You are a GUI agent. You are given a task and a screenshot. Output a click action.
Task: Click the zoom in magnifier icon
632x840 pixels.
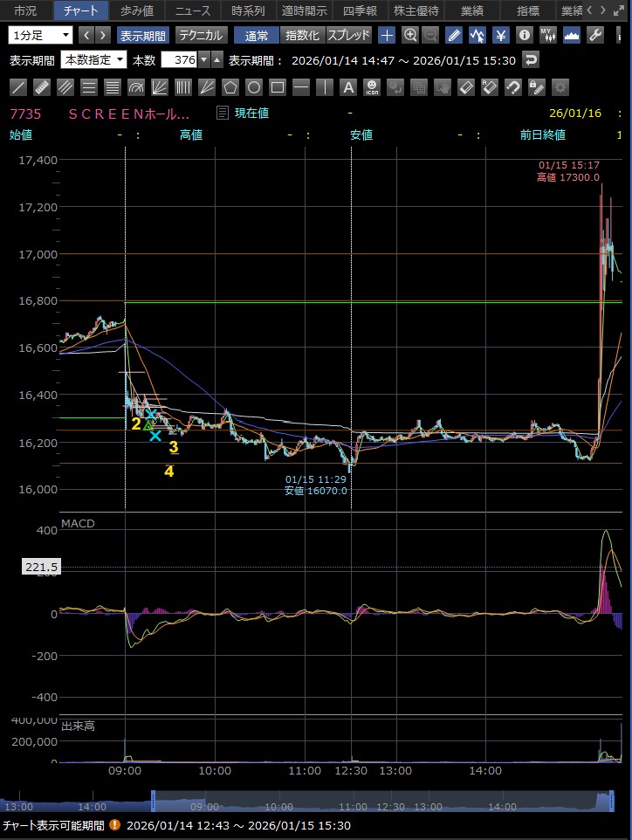pyautogui.click(x=409, y=36)
